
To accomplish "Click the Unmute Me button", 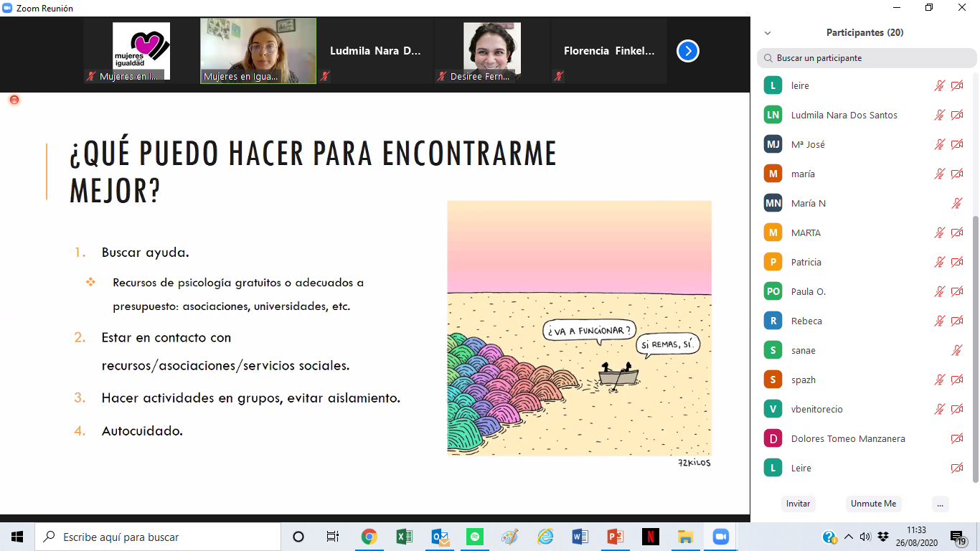I will tap(873, 504).
